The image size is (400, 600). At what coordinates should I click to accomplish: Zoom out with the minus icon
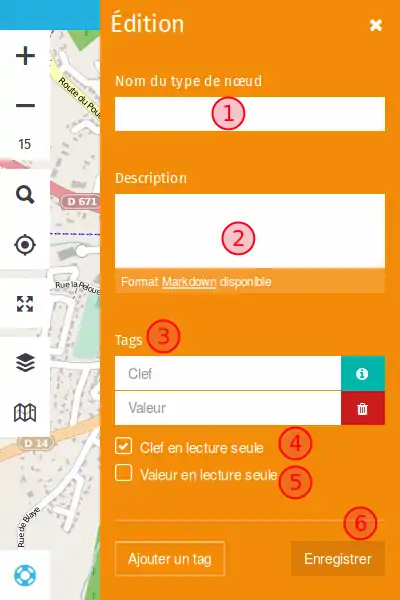25,105
